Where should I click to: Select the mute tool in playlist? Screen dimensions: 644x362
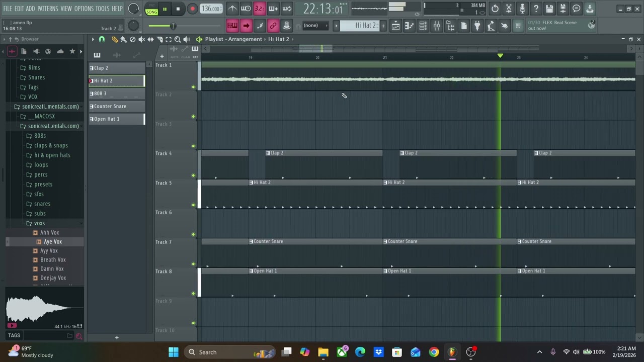141,39
